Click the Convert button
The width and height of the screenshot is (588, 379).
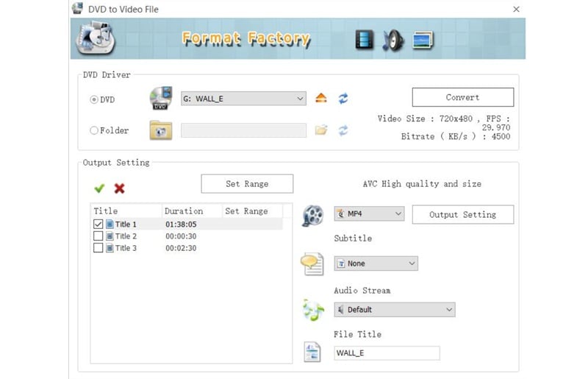pyautogui.click(x=463, y=97)
